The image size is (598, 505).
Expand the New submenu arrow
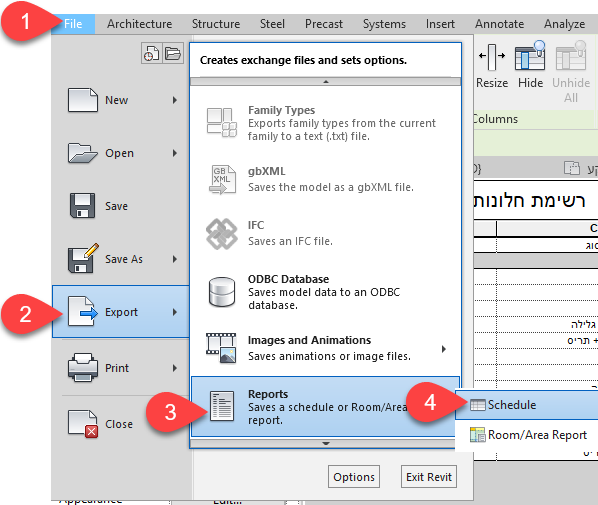175,100
